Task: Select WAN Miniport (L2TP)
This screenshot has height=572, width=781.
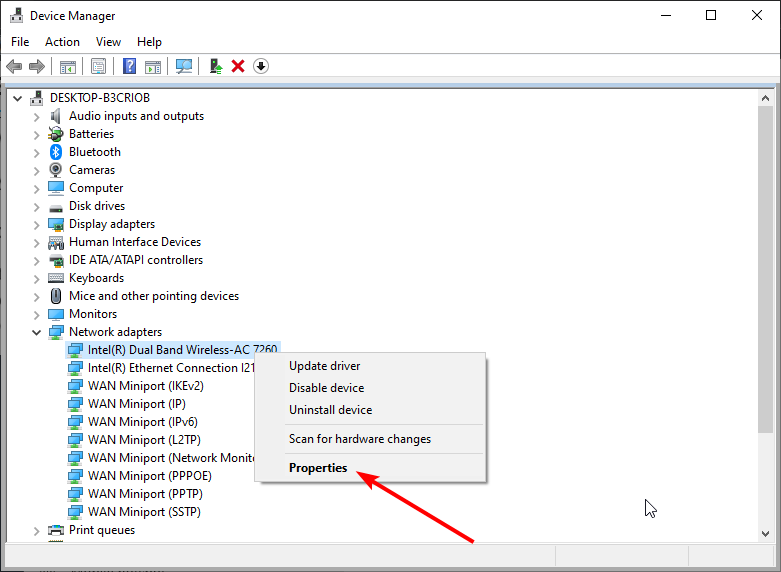Action: [x=144, y=439]
